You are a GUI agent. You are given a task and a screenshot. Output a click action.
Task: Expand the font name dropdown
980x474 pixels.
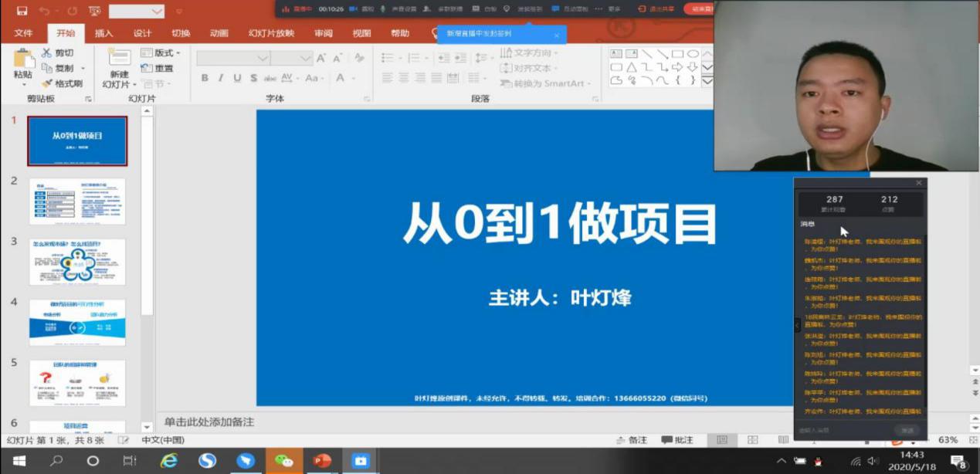tap(263, 59)
